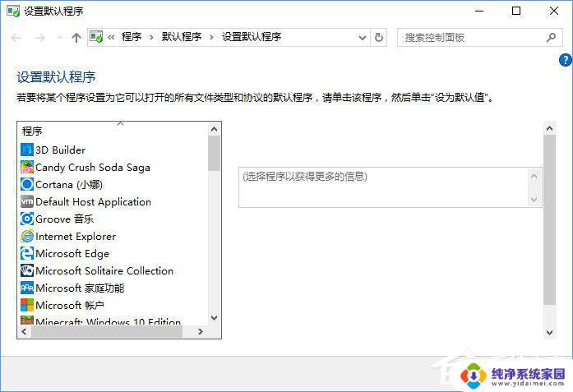Click the Cortana (小娜) circle icon
The image size is (573, 392).
pos(26,184)
